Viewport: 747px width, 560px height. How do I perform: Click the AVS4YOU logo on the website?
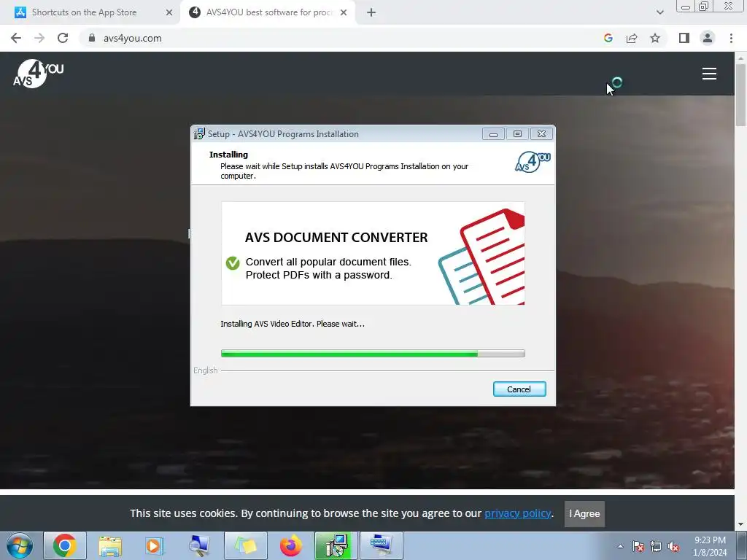click(x=38, y=74)
